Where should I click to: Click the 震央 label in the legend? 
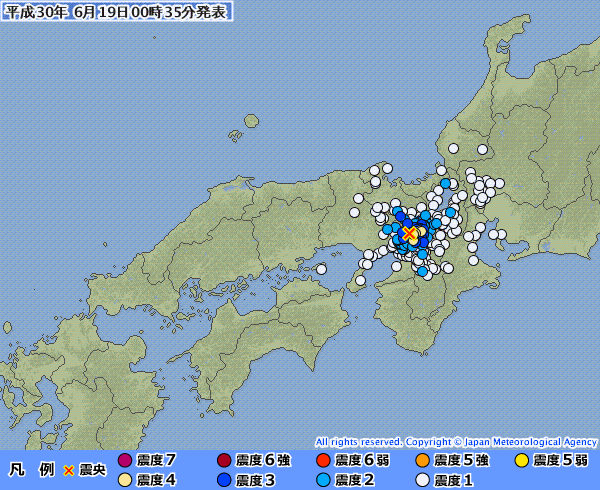click(92, 470)
